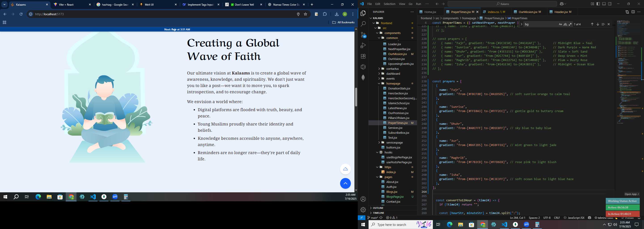Click the VS Code go forward arrow
Screen dimensions: 644x229
[443, 4]
